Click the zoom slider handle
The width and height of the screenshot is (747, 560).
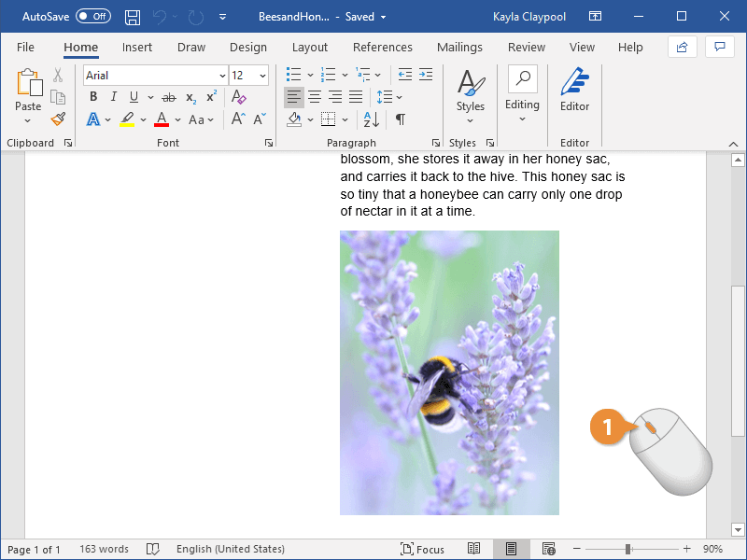pyautogui.click(x=628, y=549)
